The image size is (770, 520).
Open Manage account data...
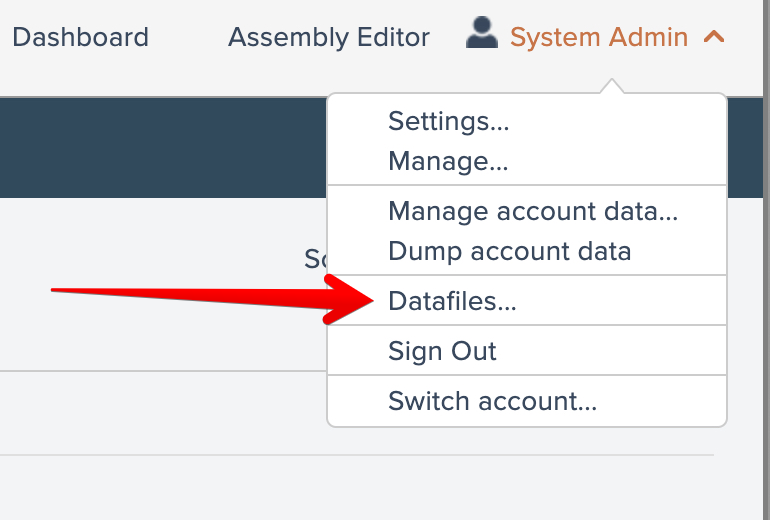click(533, 212)
